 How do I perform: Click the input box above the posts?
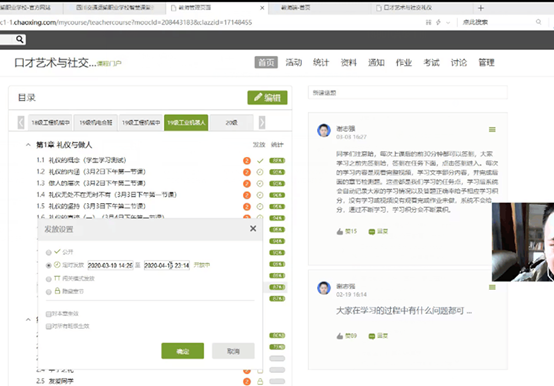click(x=408, y=93)
